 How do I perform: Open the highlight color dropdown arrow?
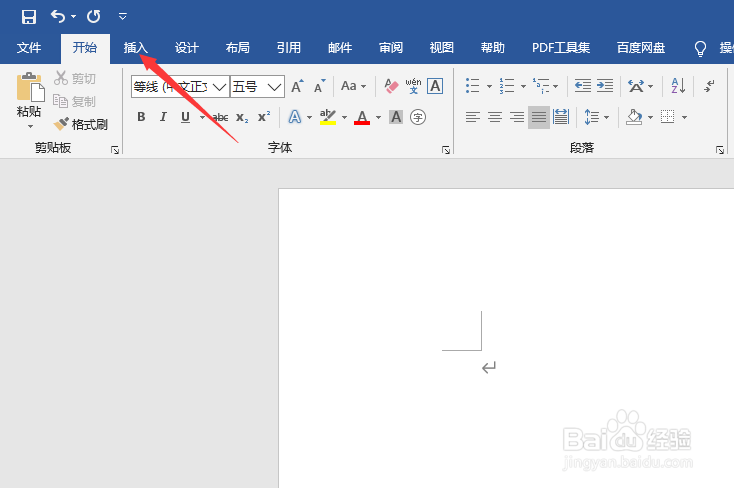pyautogui.click(x=345, y=118)
